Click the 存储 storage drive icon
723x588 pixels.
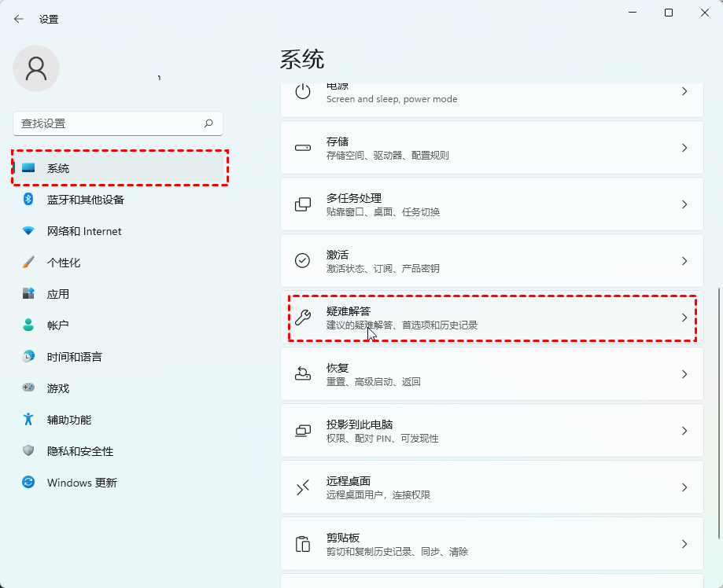tap(303, 148)
